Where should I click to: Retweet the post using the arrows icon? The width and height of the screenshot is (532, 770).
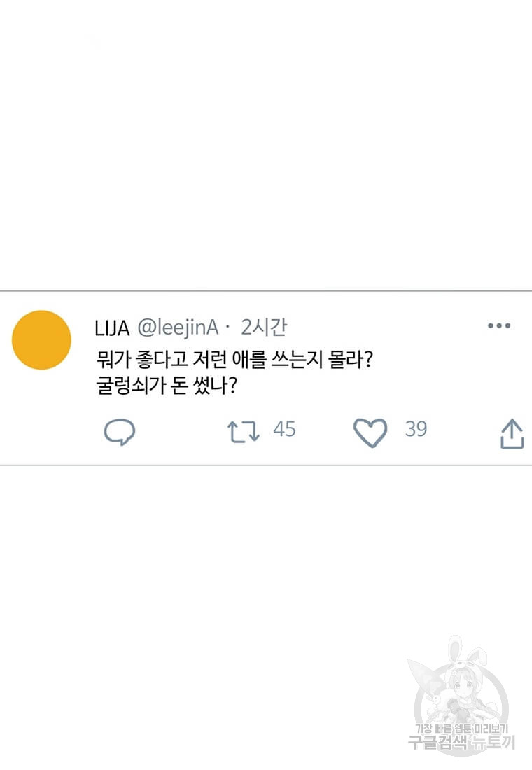point(244,432)
